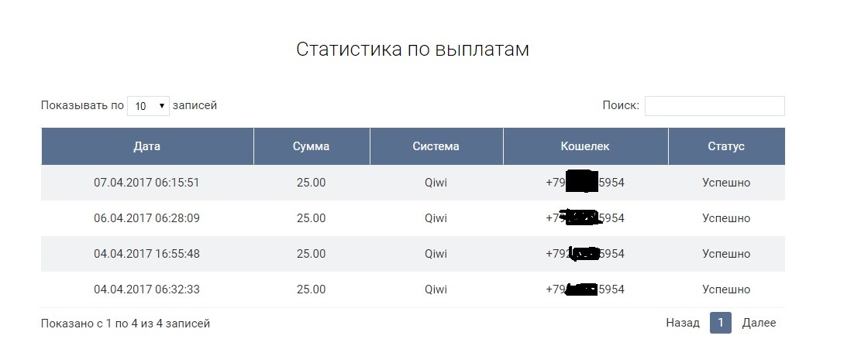
Task: Select the 07.04.2017 06:15:51 date cell
Action: pos(146,183)
